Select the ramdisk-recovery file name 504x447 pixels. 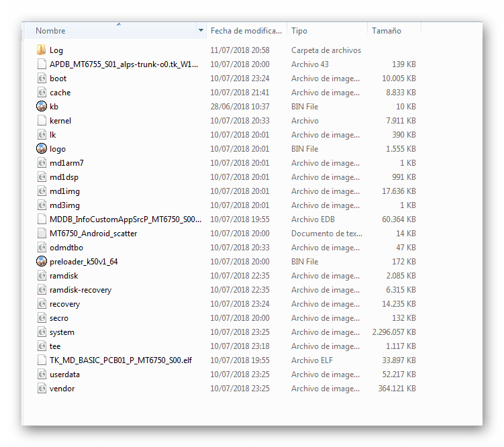tap(81, 290)
